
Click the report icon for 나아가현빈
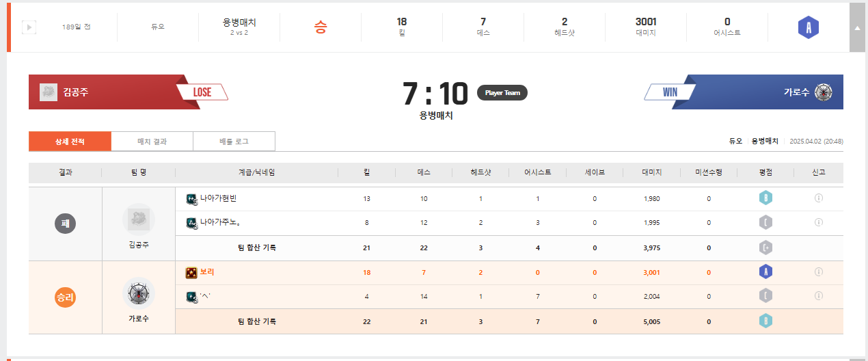coord(818,198)
